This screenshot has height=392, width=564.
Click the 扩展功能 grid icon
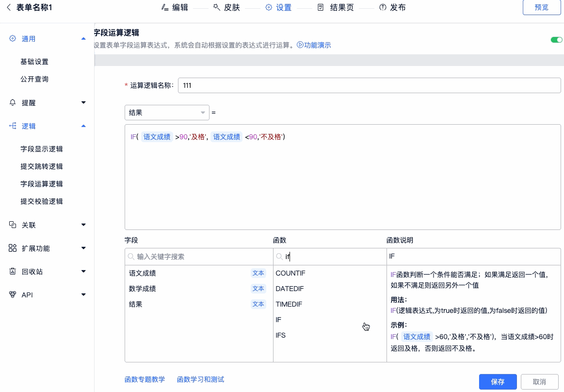coord(13,248)
